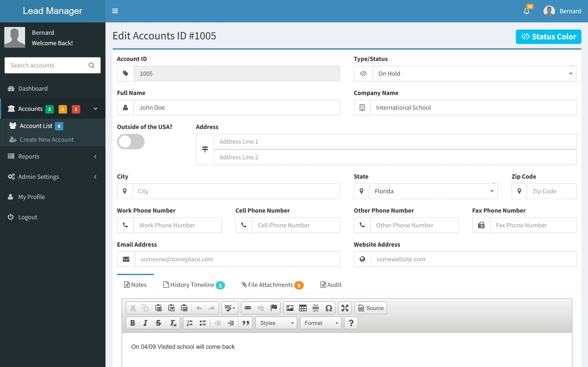Click the Insert Image icon

pyautogui.click(x=290, y=308)
